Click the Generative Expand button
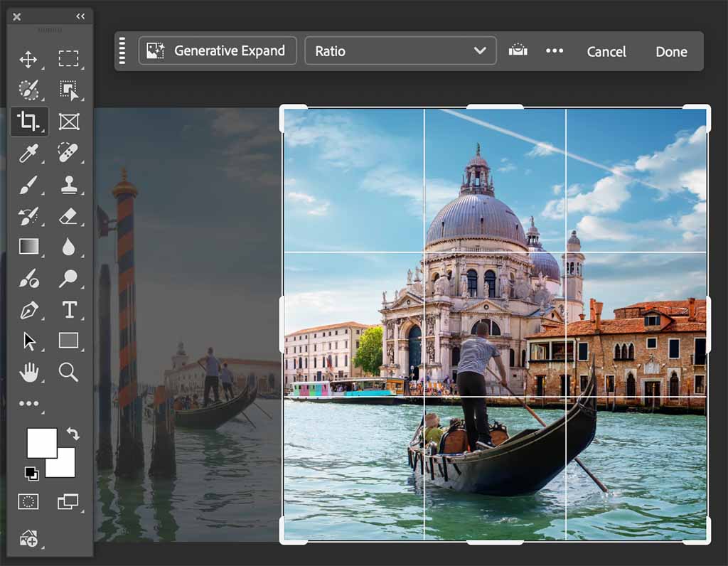The width and height of the screenshot is (728, 566). click(217, 50)
